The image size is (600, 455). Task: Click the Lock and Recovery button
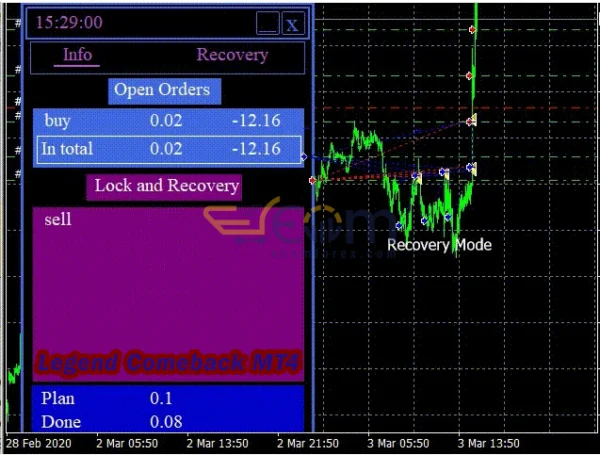pos(166,185)
